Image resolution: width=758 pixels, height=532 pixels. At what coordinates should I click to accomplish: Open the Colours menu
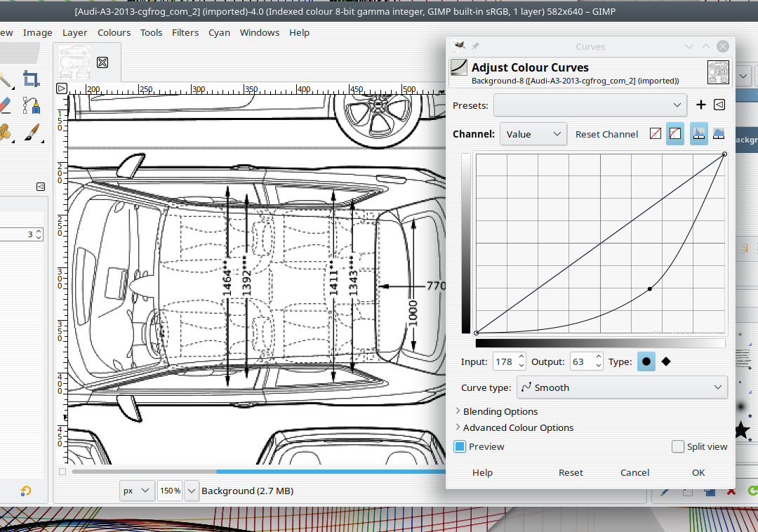[114, 32]
